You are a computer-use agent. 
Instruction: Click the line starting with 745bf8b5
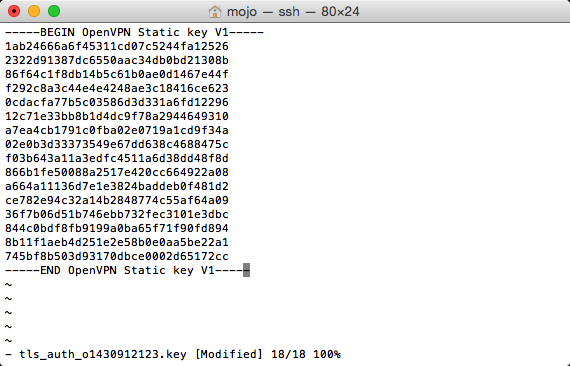coord(117,256)
